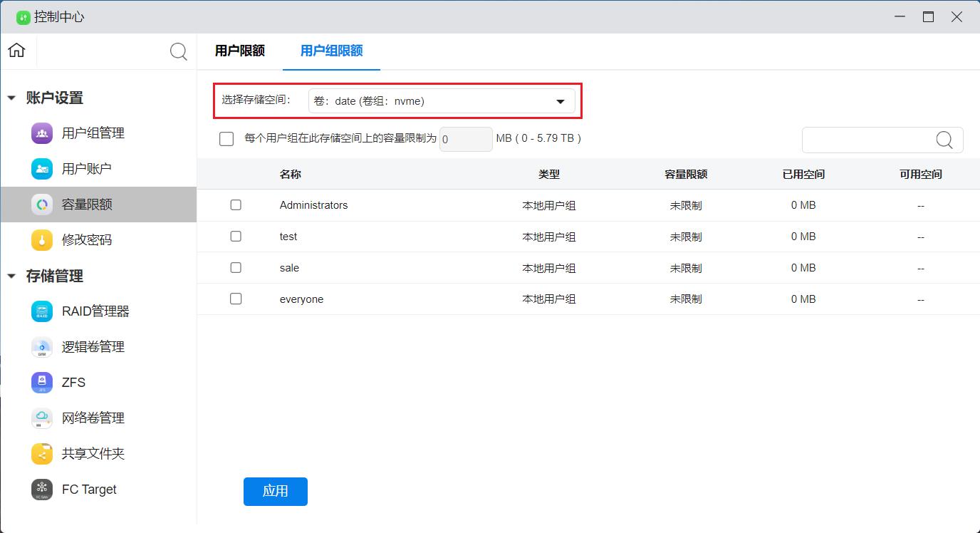Check the Administrators group row
The image size is (980, 533).
click(x=236, y=205)
